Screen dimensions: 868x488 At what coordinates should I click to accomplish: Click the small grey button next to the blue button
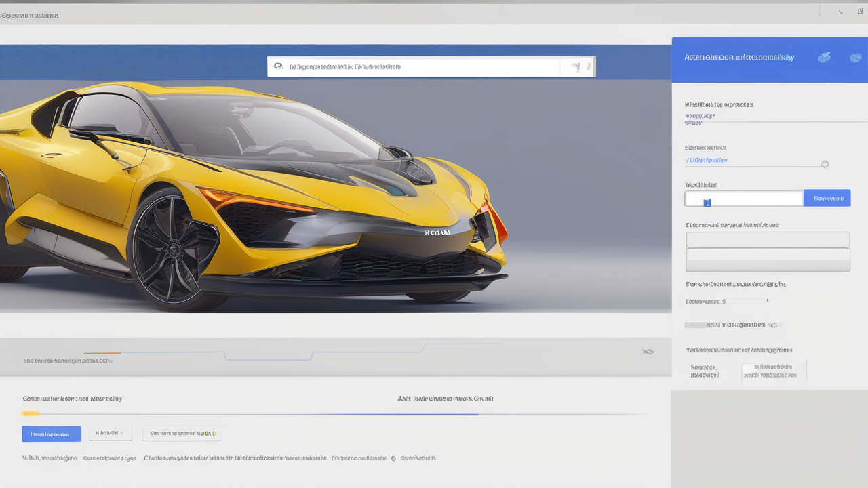[110, 433]
